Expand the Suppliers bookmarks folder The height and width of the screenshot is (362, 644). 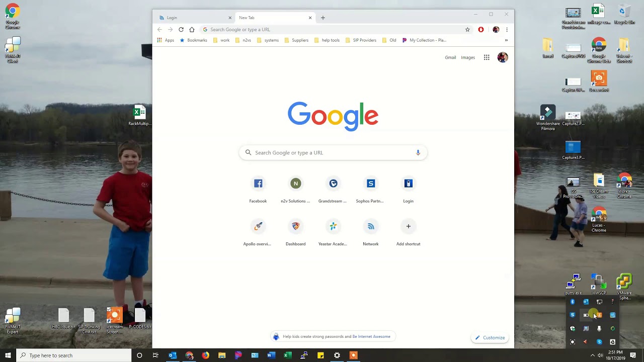[296, 40]
